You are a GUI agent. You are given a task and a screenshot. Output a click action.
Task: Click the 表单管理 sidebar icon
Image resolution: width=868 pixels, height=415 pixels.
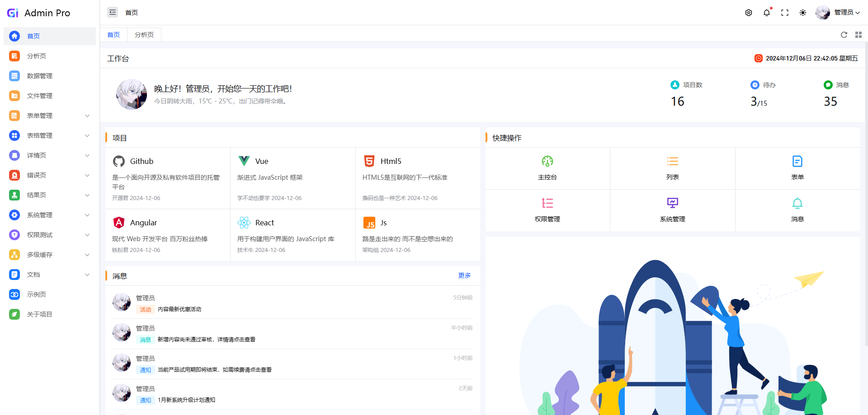click(x=14, y=116)
